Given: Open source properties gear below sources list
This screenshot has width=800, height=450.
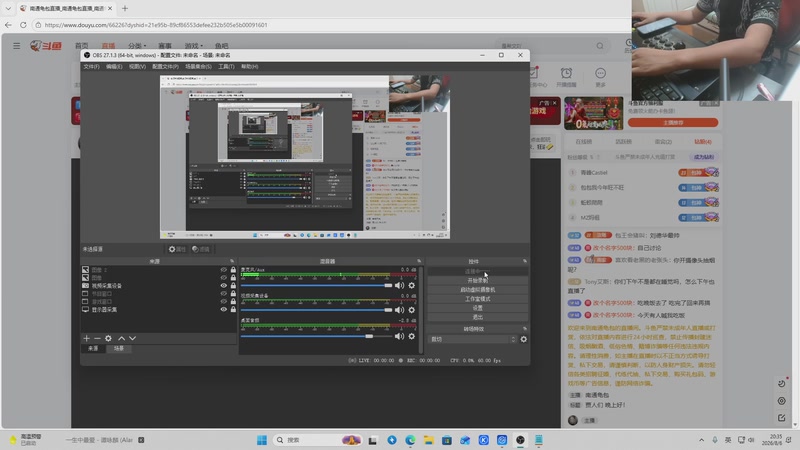Looking at the screenshot, I should point(108,338).
